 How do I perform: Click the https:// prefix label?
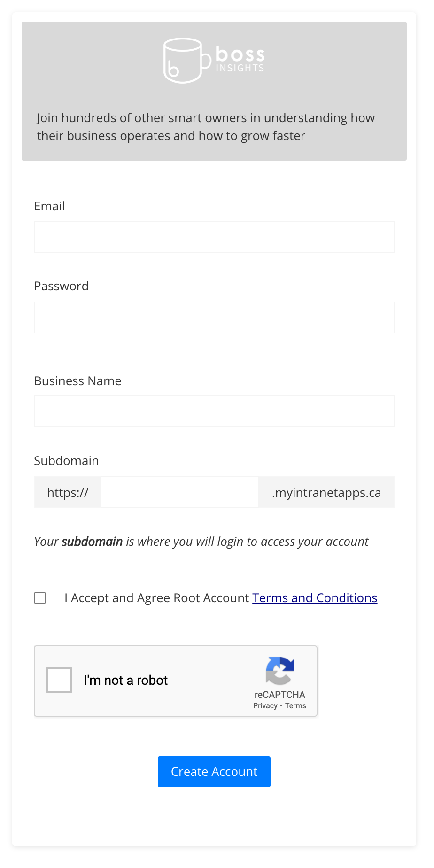pyautogui.click(x=68, y=492)
